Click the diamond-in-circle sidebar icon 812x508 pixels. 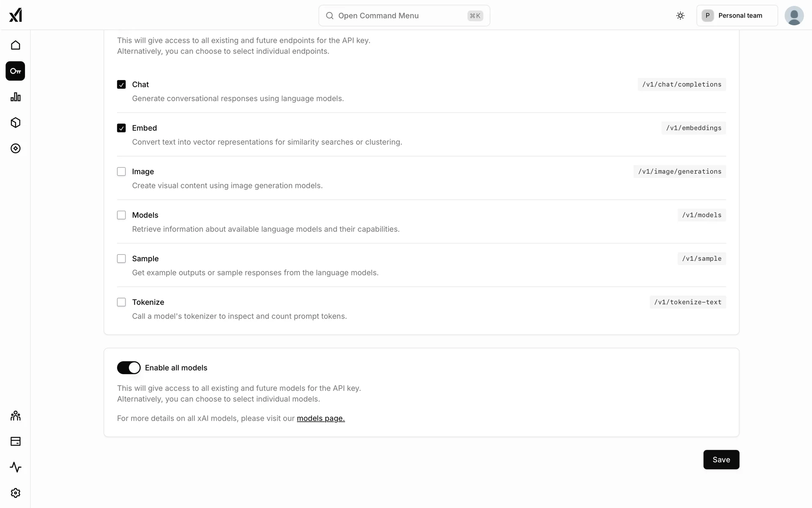[x=16, y=149]
